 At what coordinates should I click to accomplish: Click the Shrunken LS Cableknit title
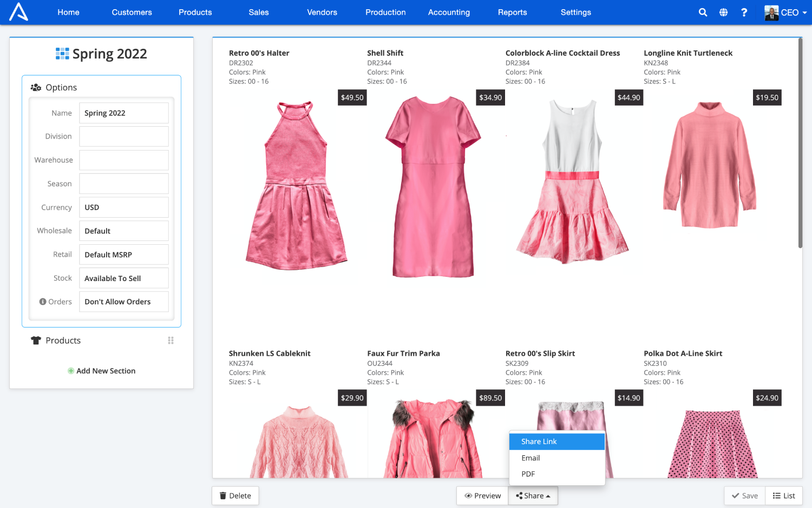coord(270,354)
